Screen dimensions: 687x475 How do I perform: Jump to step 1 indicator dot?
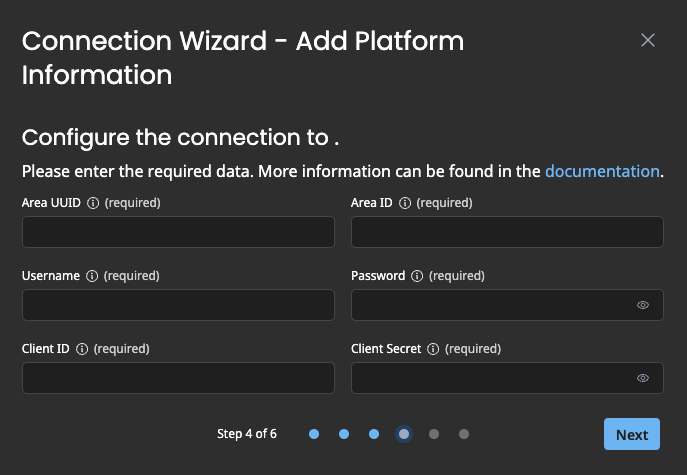[x=314, y=434]
